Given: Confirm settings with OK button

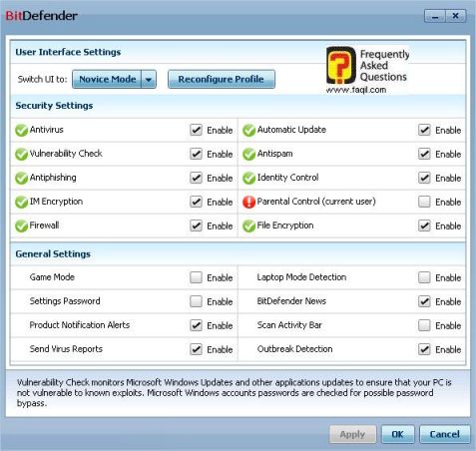Looking at the screenshot, I should point(397,434).
